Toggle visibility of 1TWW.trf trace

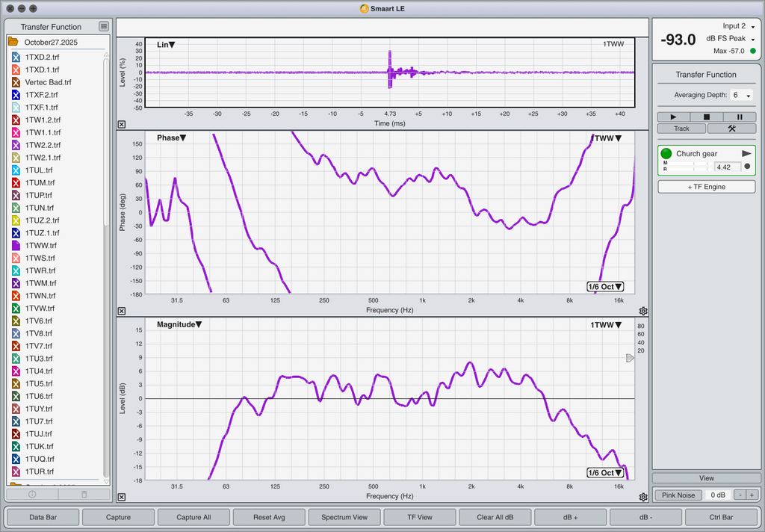tap(16, 245)
